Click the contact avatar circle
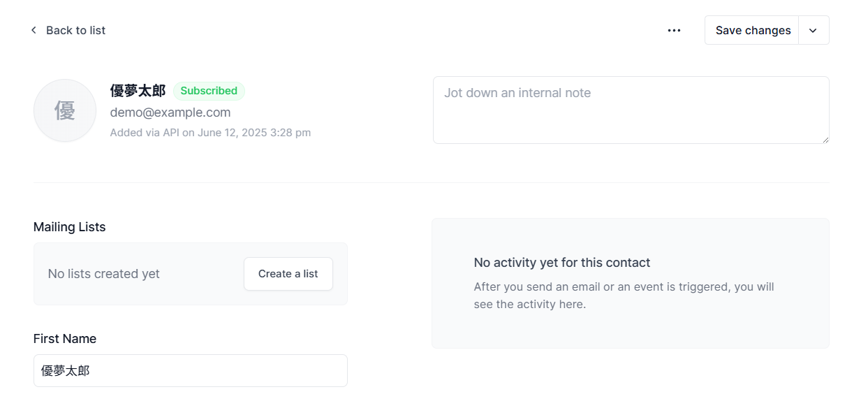 click(65, 110)
